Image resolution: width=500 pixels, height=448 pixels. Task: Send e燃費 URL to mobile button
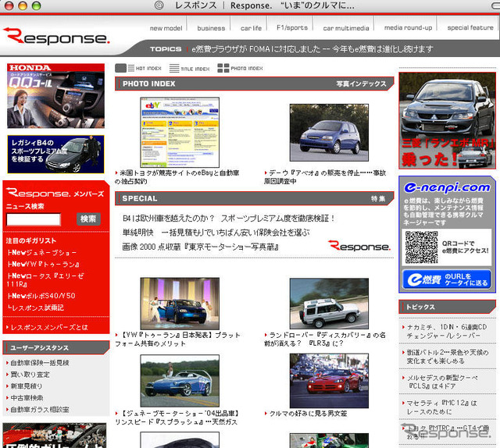[x=447, y=279]
